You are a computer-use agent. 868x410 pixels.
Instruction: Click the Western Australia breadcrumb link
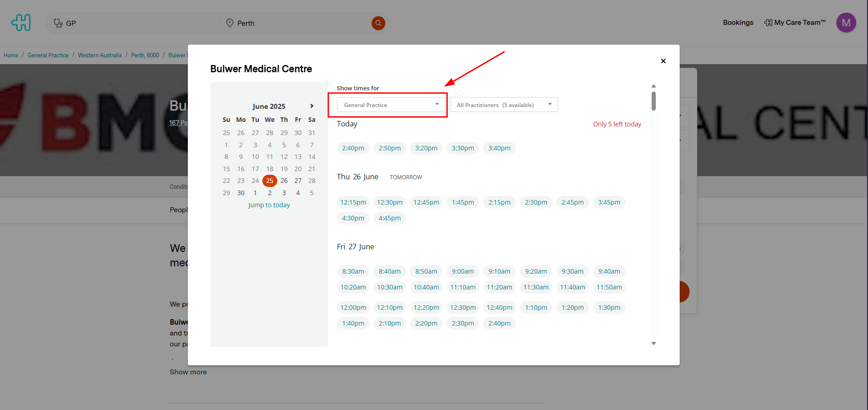[x=100, y=55]
